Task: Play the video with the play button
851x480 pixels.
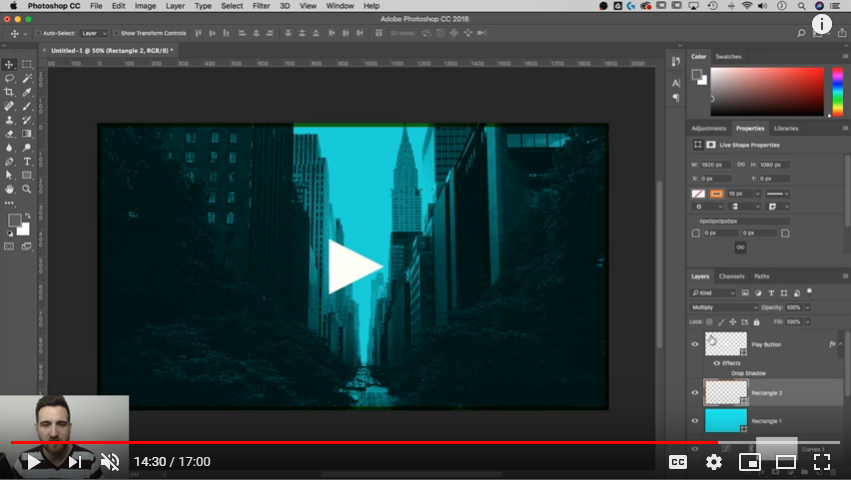Action: (34, 462)
